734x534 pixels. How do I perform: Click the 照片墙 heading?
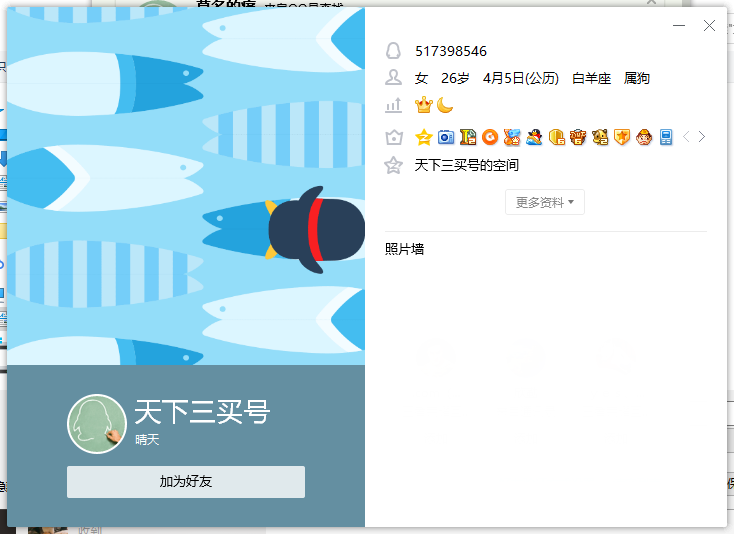click(x=404, y=249)
